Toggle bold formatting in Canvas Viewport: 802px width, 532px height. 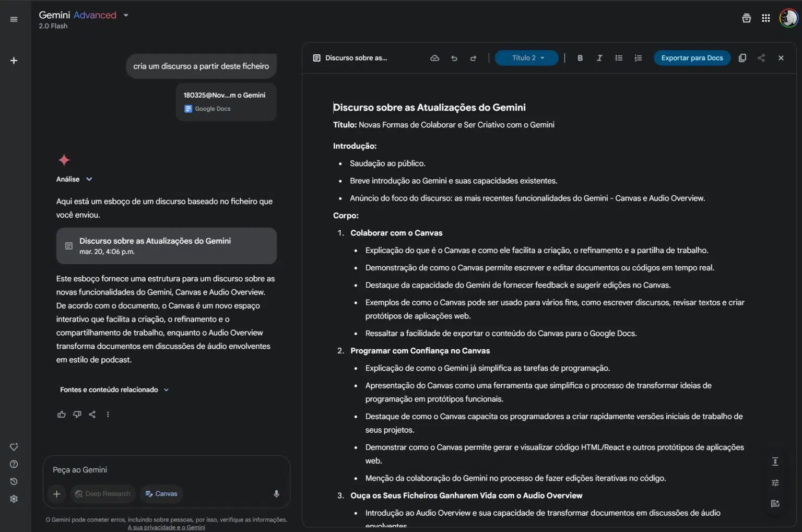[580, 58]
